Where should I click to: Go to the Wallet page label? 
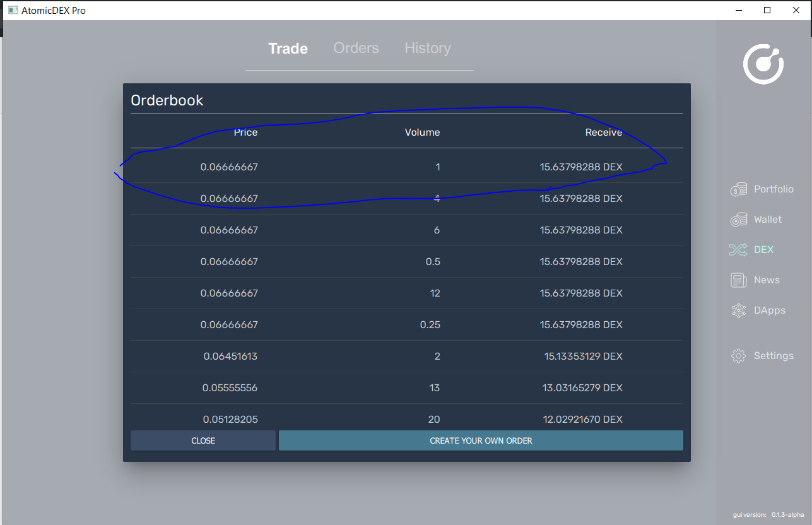coord(768,220)
